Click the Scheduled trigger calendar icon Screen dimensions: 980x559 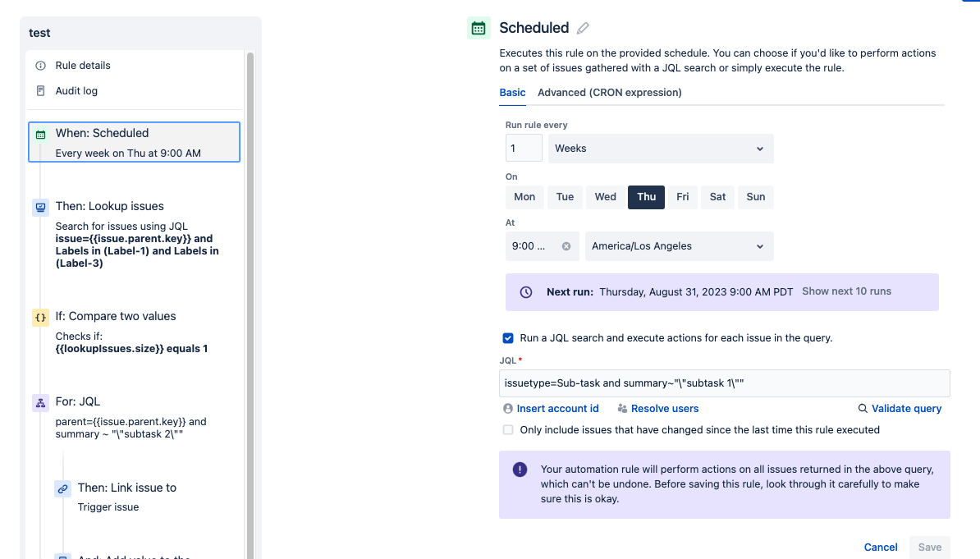click(x=479, y=27)
